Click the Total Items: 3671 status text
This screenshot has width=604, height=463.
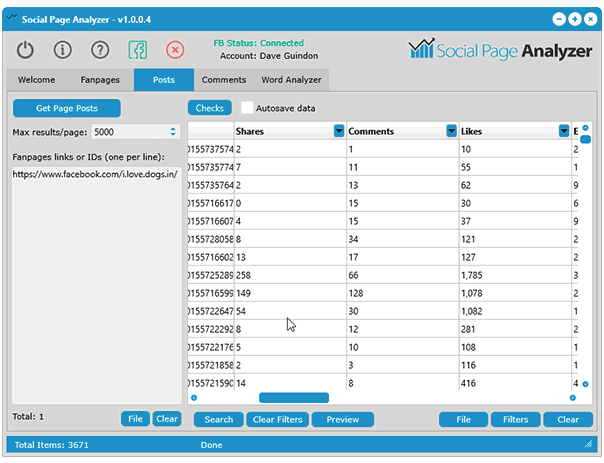pyautogui.click(x=51, y=445)
